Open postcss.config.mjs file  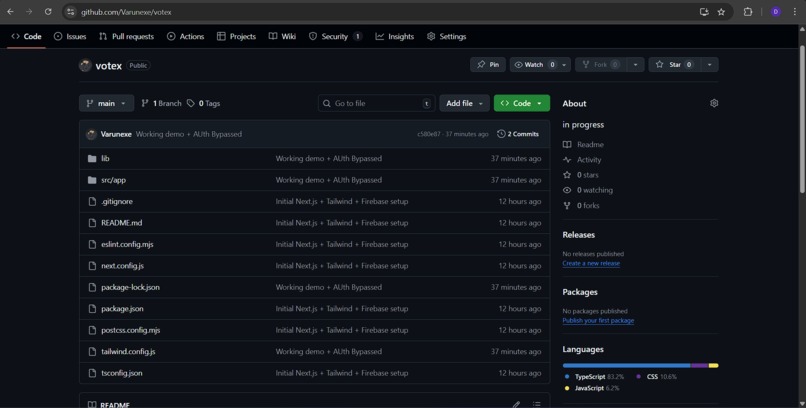tap(131, 330)
